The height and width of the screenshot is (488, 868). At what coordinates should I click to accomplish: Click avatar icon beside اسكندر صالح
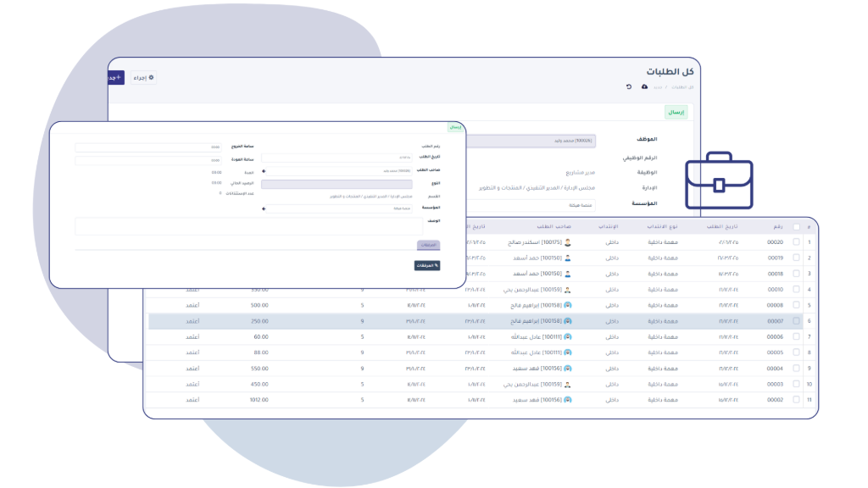(x=568, y=242)
